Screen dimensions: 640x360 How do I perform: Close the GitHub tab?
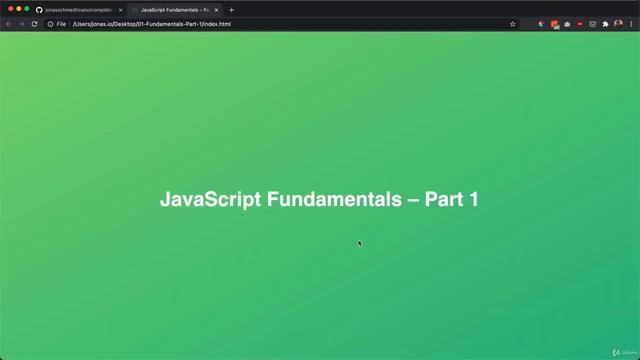pos(120,10)
